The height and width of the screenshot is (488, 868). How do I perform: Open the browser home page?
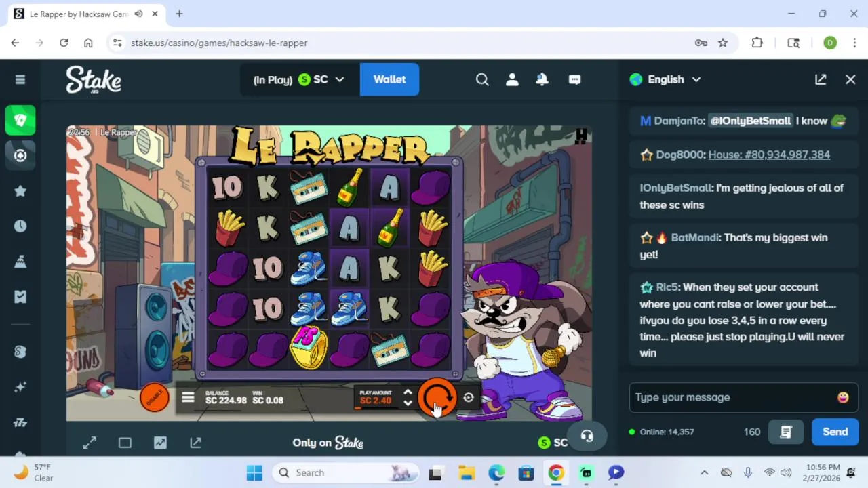[88, 43]
